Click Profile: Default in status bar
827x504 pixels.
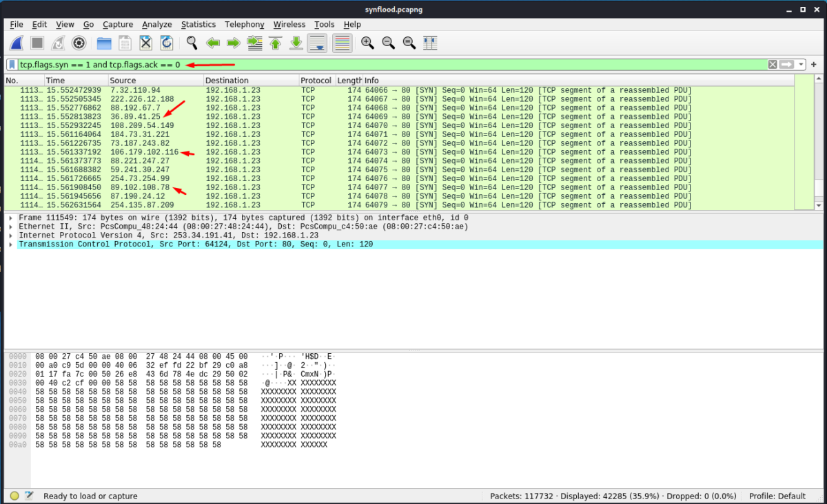pos(777,496)
